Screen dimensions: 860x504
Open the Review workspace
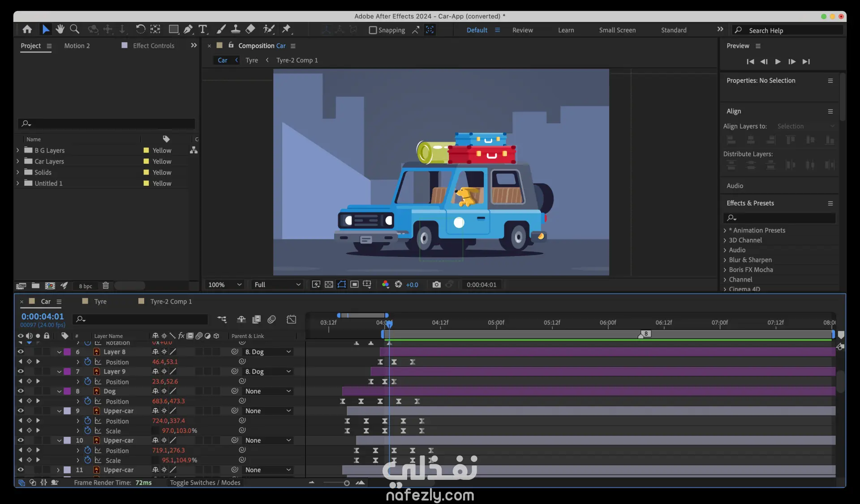point(522,30)
